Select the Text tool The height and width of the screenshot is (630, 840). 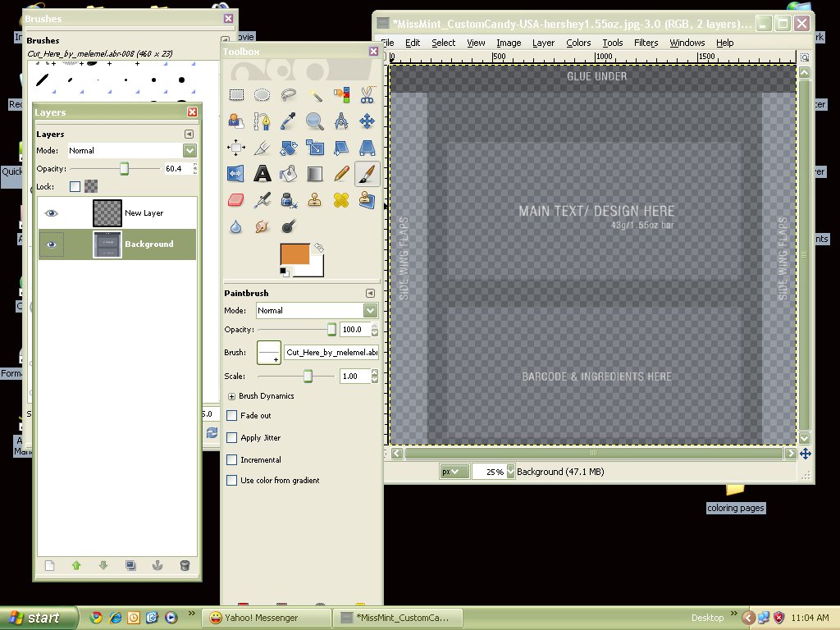pyautogui.click(x=262, y=174)
